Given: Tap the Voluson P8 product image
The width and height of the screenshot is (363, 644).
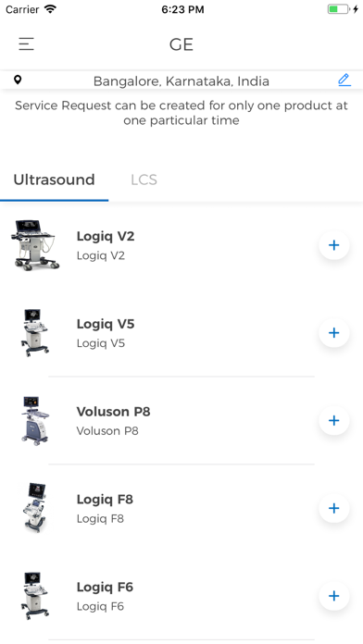Looking at the screenshot, I should 35,421.
